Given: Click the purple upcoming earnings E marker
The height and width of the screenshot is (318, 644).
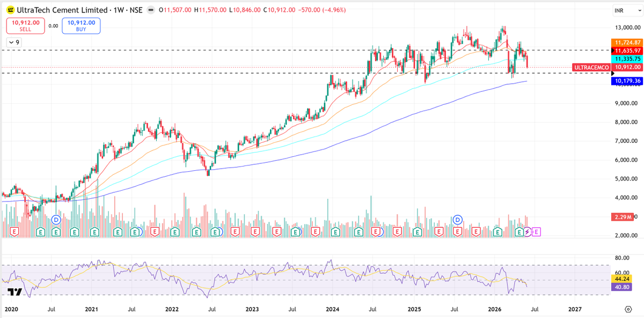Looking at the screenshot, I should tap(536, 232).
